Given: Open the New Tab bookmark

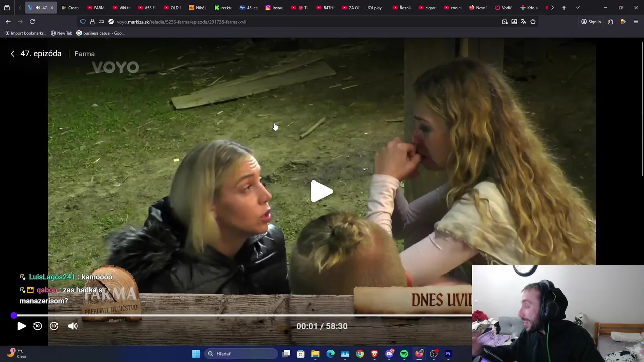Looking at the screenshot, I should 61,33.
